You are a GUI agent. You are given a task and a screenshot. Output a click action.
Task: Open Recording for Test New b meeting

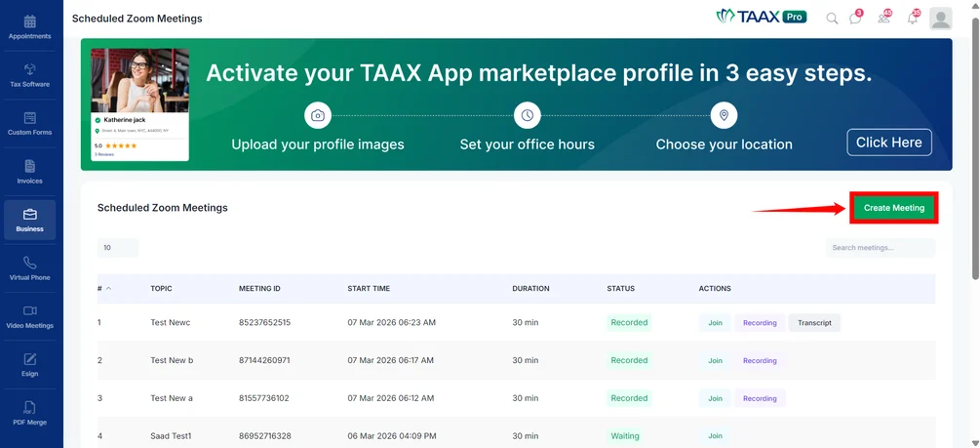[760, 360]
